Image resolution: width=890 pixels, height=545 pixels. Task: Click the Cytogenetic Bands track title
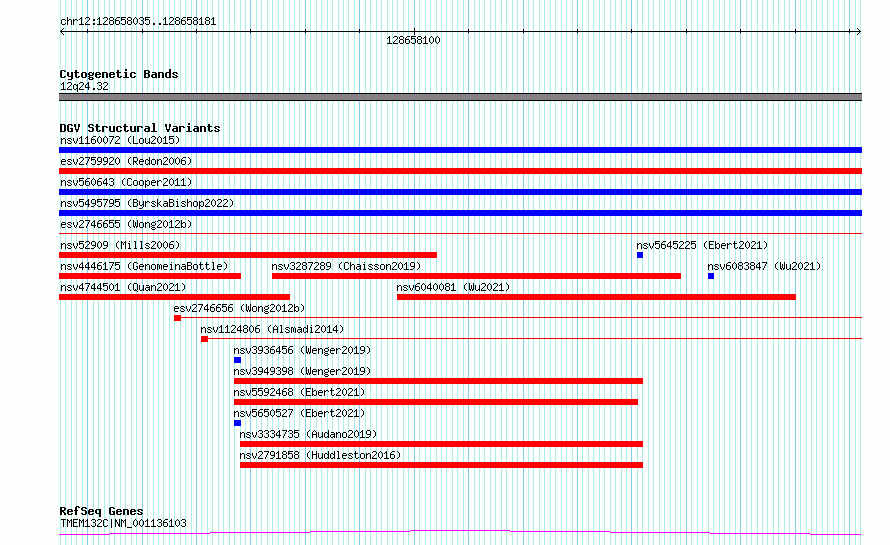tap(119, 74)
